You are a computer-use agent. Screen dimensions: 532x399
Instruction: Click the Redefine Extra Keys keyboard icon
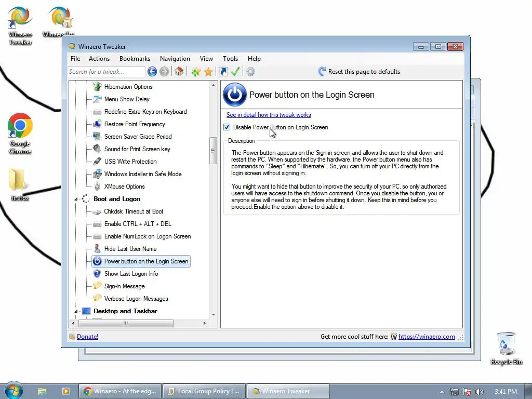click(x=97, y=112)
